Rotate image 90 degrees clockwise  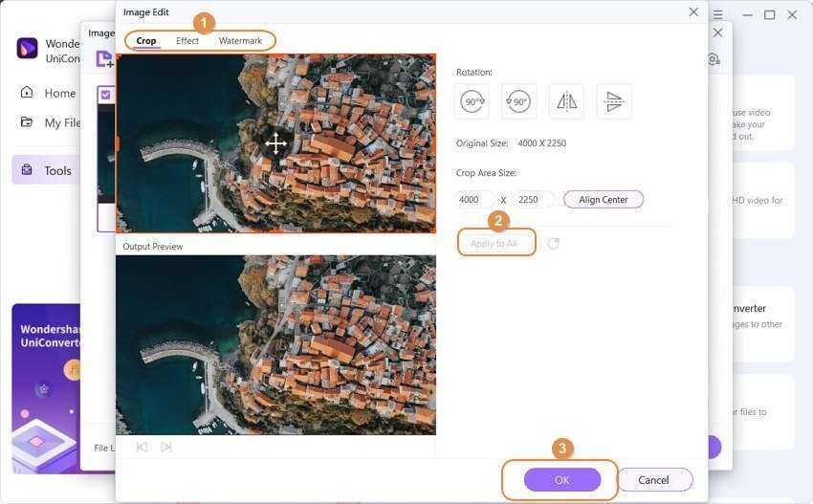472,101
